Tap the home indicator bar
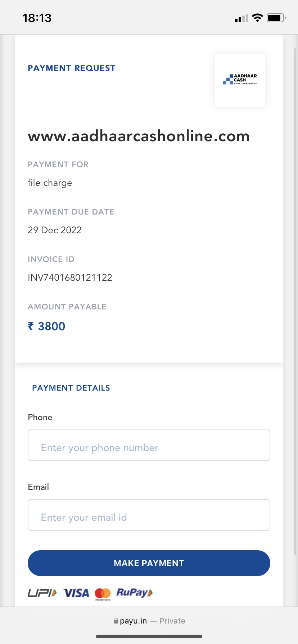298x644 pixels. coord(149,636)
